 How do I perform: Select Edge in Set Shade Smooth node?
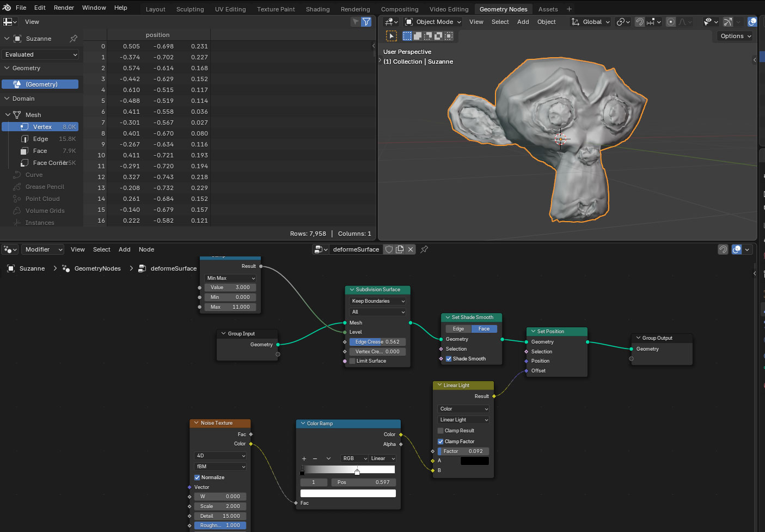[x=458, y=329]
